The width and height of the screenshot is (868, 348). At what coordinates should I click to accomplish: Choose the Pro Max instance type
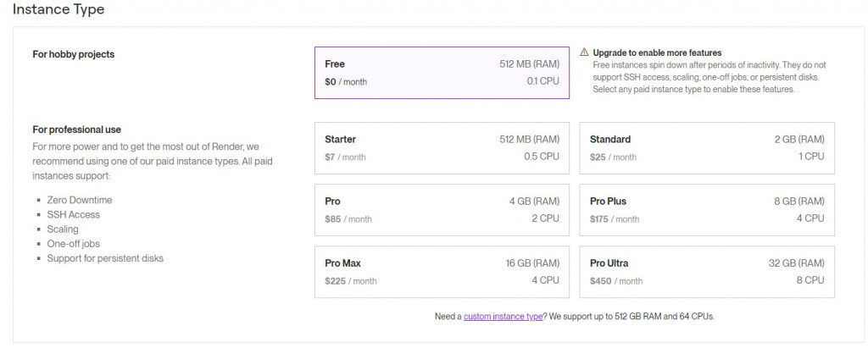[442, 272]
